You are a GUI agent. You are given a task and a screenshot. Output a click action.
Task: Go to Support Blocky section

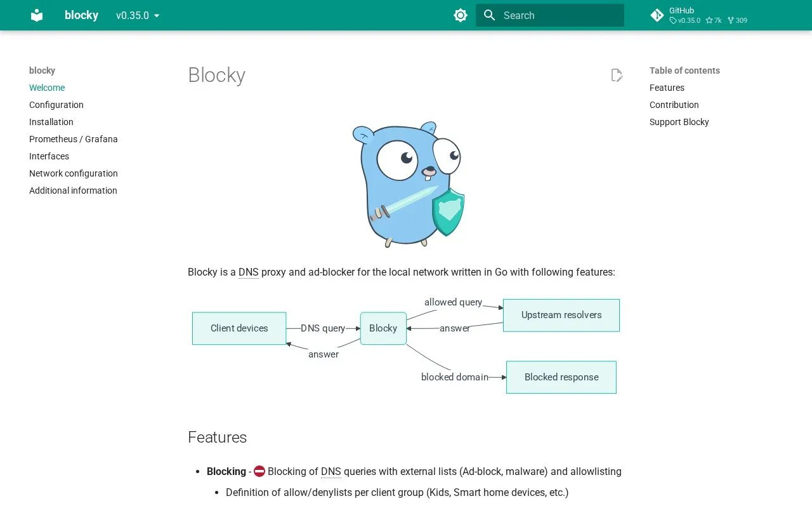(679, 122)
